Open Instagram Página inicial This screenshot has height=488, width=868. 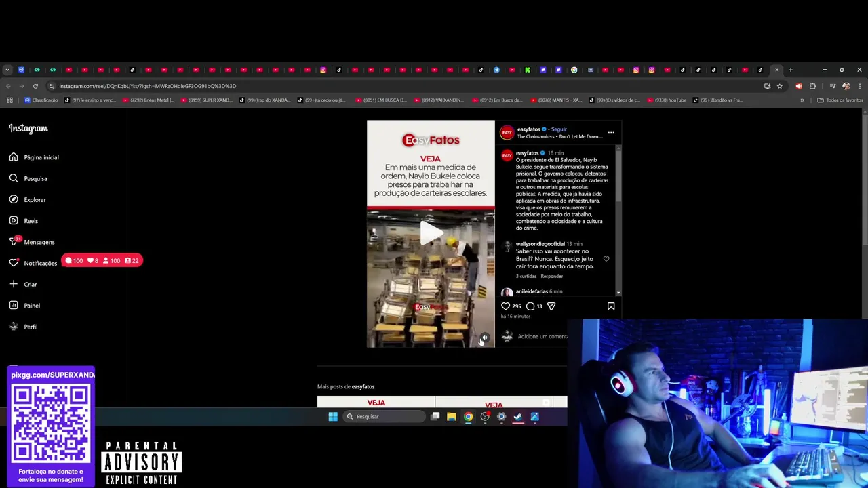point(34,157)
